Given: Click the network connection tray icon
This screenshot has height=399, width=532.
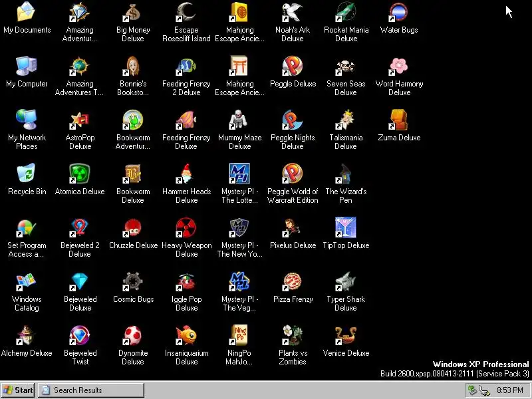Looking at the screenshot, I should click(485, 390).
